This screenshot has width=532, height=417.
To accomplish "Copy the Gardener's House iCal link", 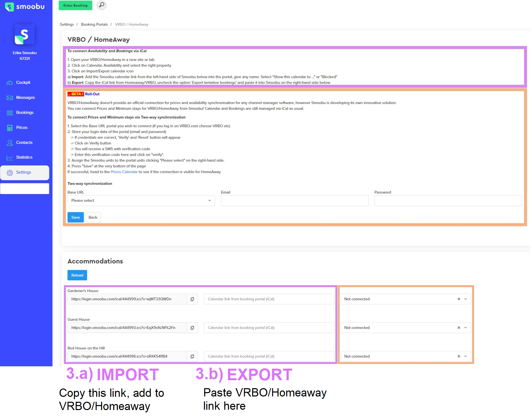I will [192, 299].
